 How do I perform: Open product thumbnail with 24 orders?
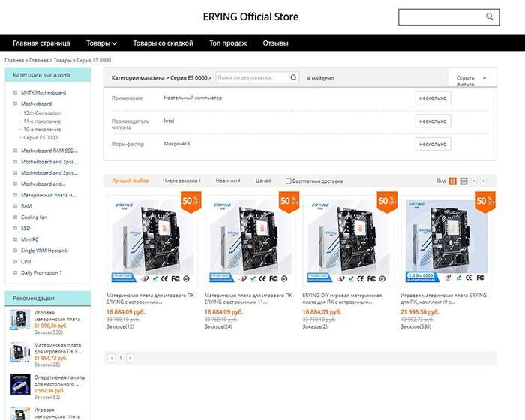(x=250, y=241)
